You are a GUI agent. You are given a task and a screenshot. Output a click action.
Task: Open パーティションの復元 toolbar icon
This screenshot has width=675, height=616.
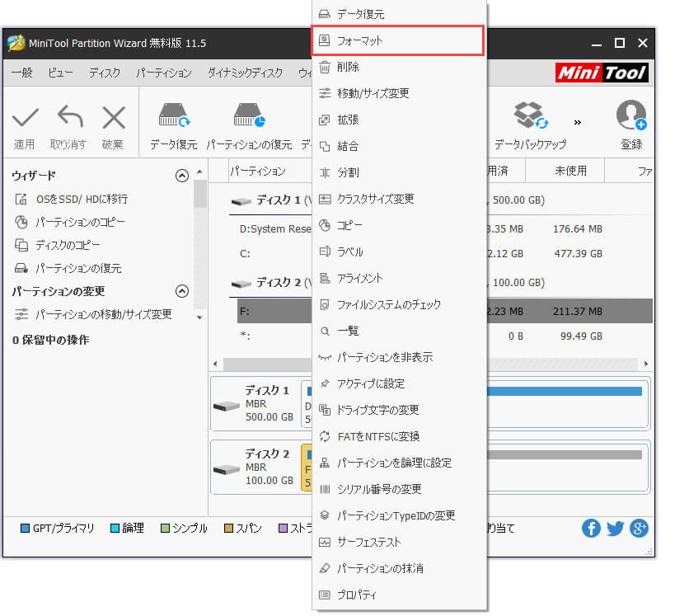(248, 119)
